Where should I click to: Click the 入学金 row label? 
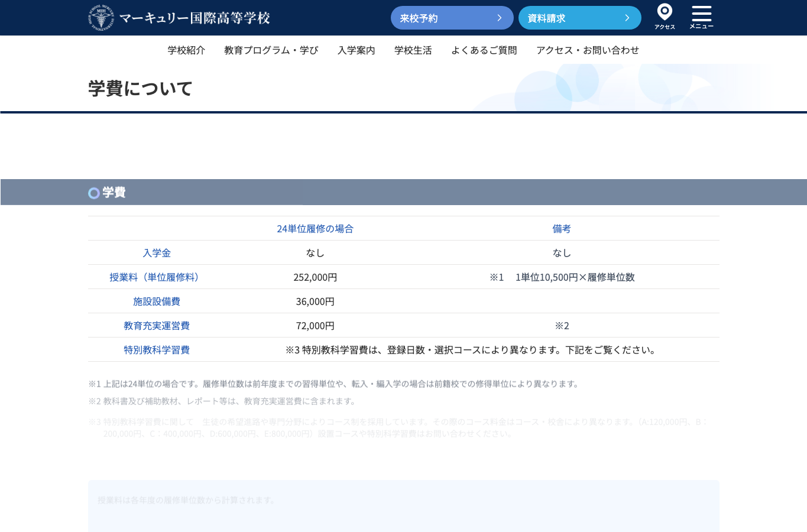coord(157,253)
